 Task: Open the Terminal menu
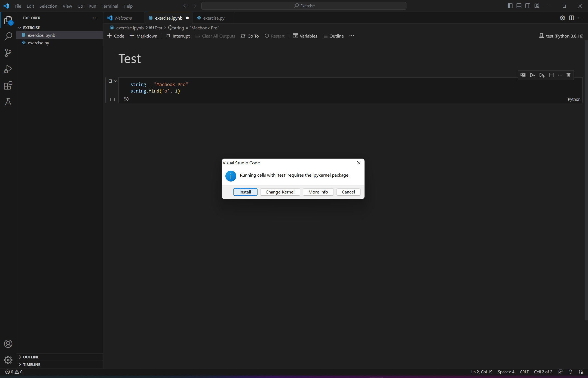(x=110, y=6)
